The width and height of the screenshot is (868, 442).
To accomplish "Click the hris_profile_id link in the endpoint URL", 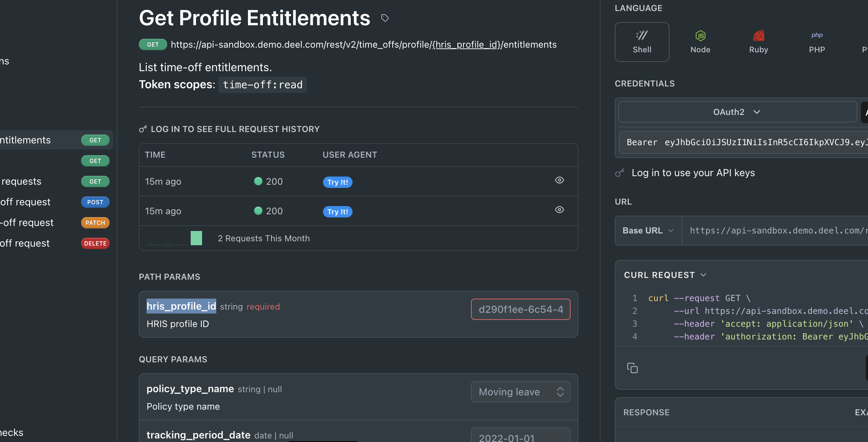I will (x=466, y=44).
